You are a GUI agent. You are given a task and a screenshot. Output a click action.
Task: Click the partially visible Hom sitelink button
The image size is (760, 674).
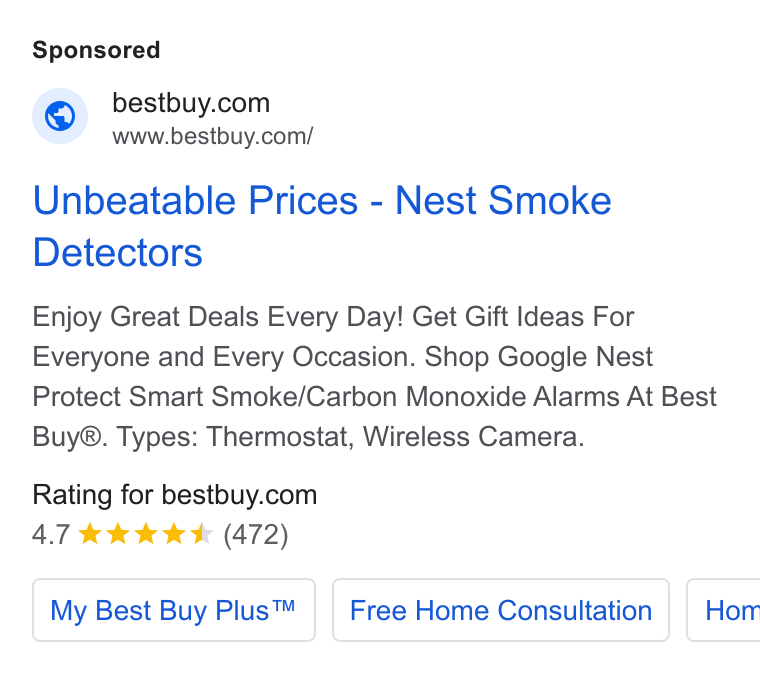point(724,610)
